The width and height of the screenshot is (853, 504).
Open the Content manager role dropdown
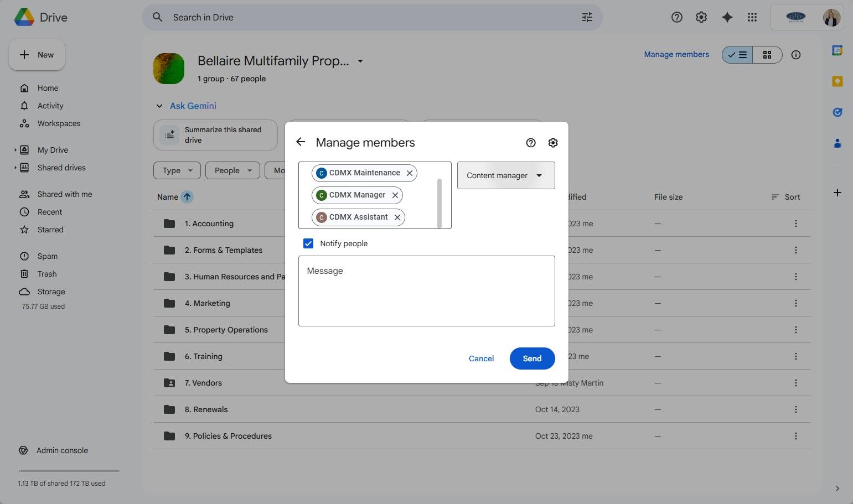(x=505, y=175)
